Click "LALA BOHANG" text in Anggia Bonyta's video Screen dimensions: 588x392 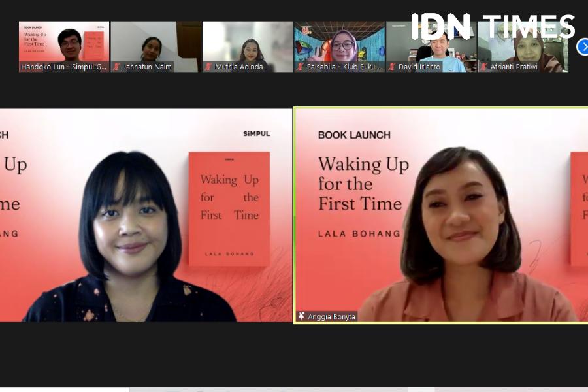(x=359, y=234)
